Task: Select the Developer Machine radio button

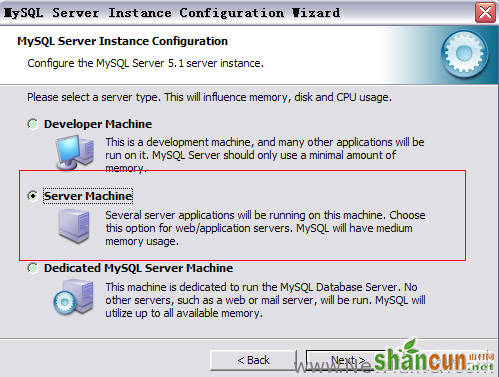Action: pos(33,124)
